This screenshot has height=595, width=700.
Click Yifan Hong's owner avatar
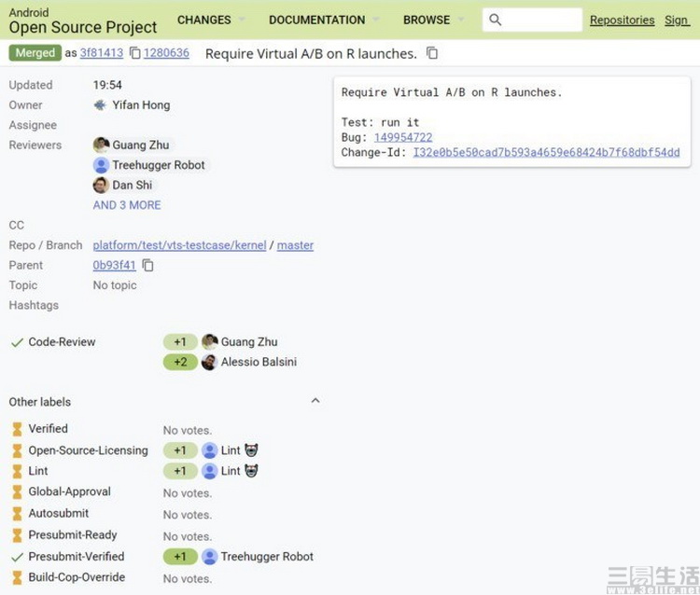100,105
